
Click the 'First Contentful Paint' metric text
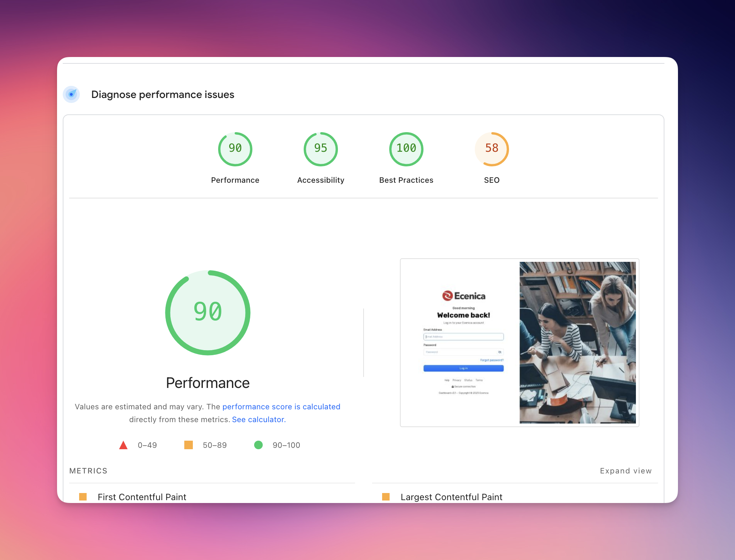tap(142, 497)
